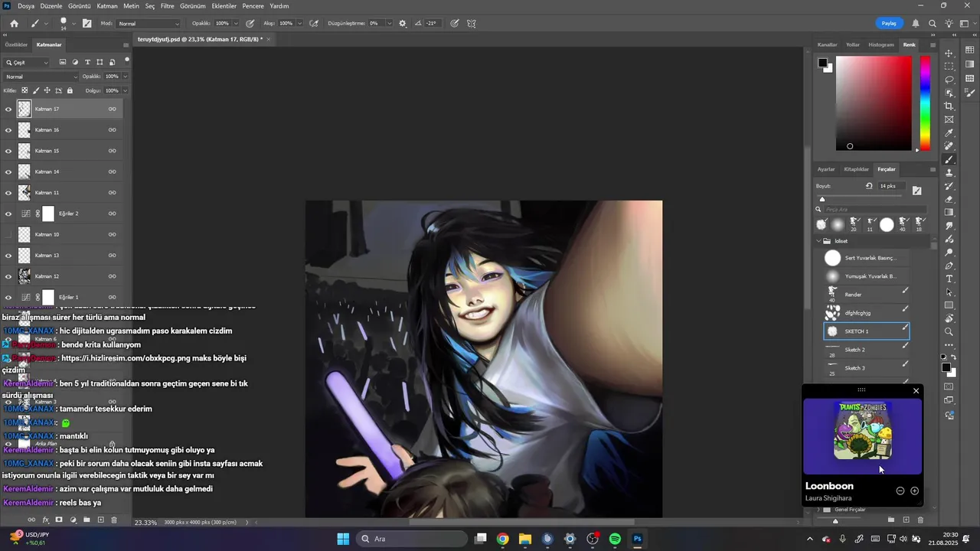
Task: Open Spotify from Windows taskbar
Action: point(615,539)
